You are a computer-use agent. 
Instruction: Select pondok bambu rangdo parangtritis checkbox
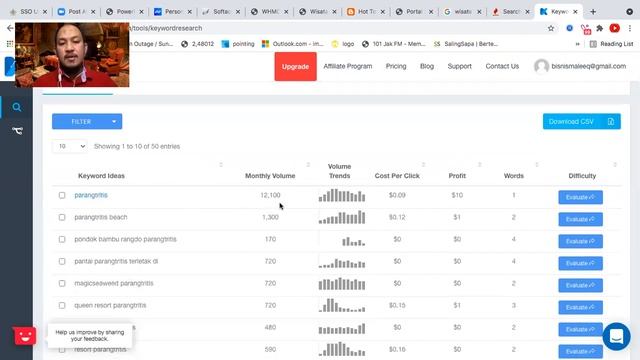(62, 239)
